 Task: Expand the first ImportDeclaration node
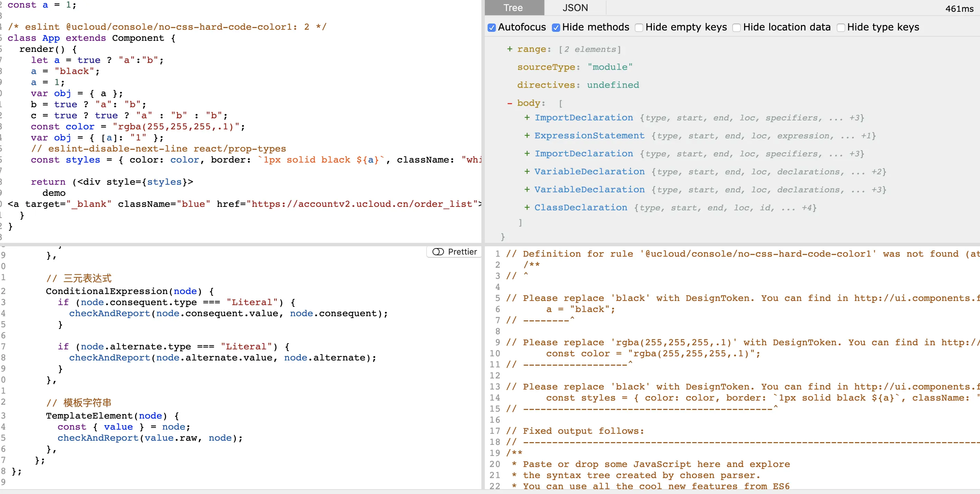coord(527,118)
